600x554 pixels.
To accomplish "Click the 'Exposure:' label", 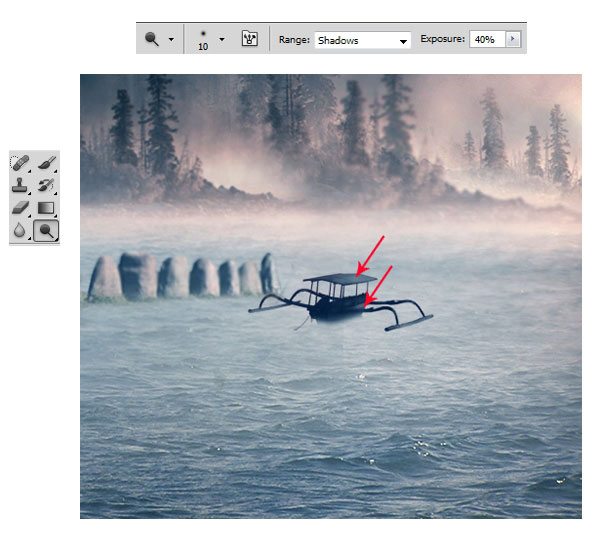I will click(442, 39).
